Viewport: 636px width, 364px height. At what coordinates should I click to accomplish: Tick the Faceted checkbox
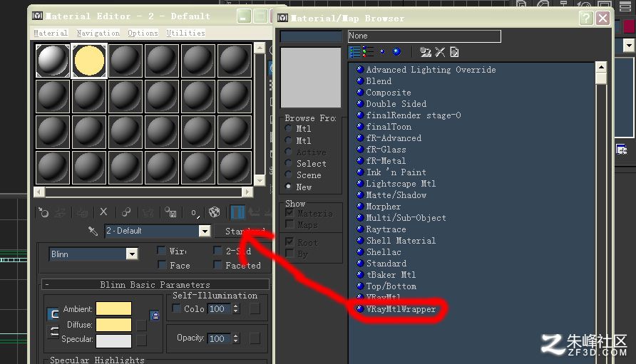217,265
